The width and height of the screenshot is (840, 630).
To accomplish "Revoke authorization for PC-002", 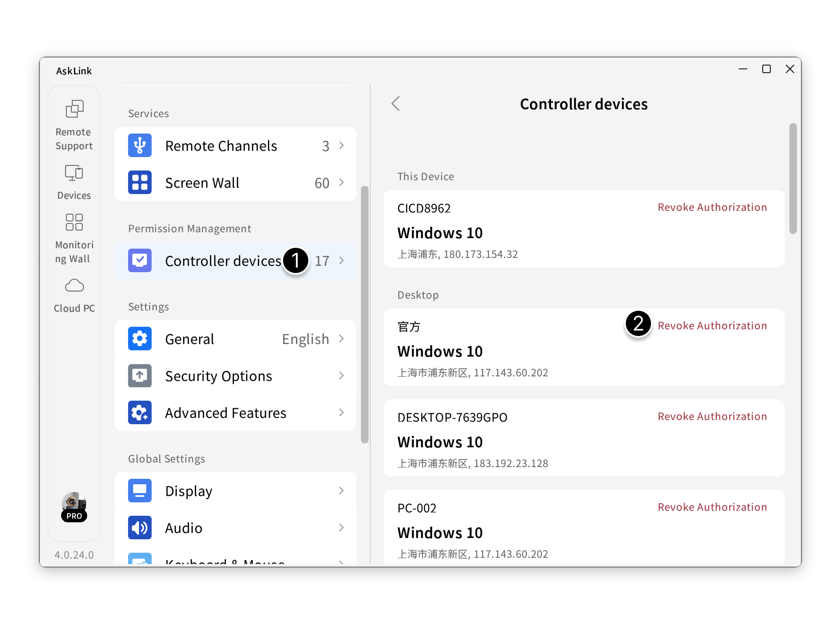I will pos(712,507).
